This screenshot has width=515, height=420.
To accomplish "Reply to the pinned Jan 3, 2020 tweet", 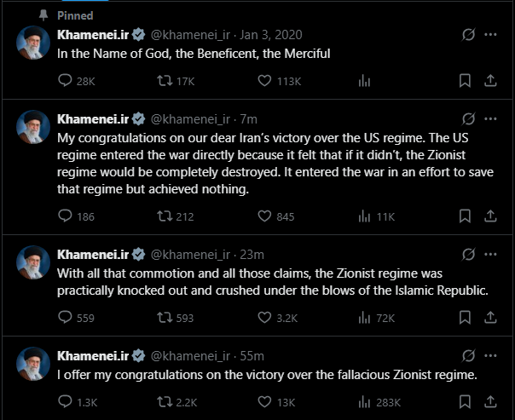I will [x=67, y=81].
